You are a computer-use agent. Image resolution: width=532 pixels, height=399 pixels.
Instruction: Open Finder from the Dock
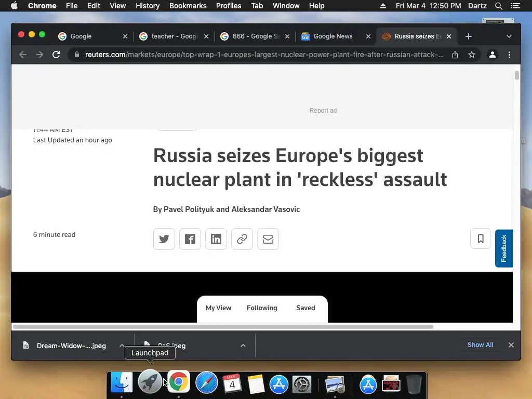(122, 383)
